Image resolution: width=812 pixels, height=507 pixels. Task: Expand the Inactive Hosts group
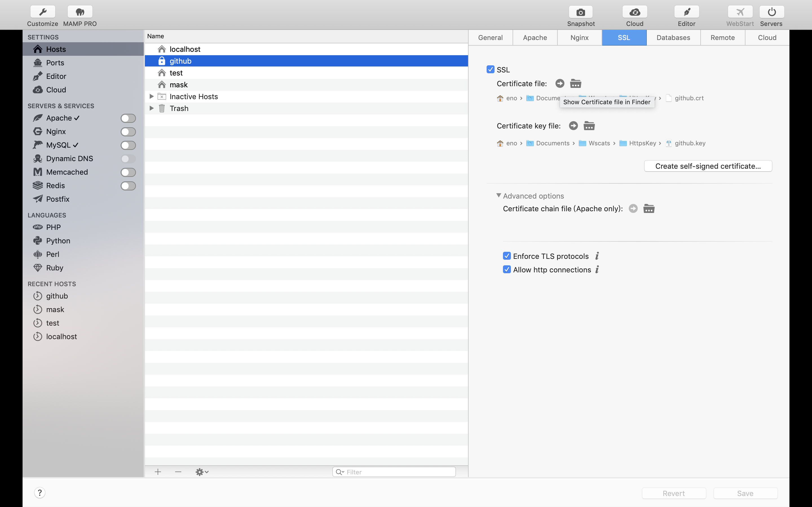click(152, 97)
